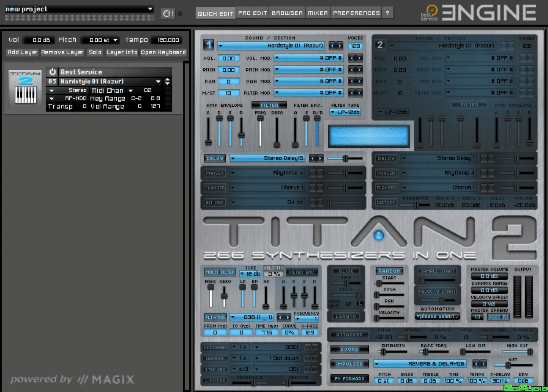Image resolution: width=548 pixels, height=392 pixels.
Task: Toggle the DELAY effect in section 1
Action: (215, 158)
